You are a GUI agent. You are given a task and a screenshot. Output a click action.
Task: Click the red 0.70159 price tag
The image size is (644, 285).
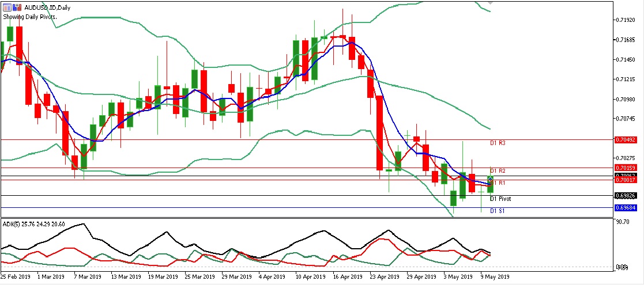coord(625,168)
